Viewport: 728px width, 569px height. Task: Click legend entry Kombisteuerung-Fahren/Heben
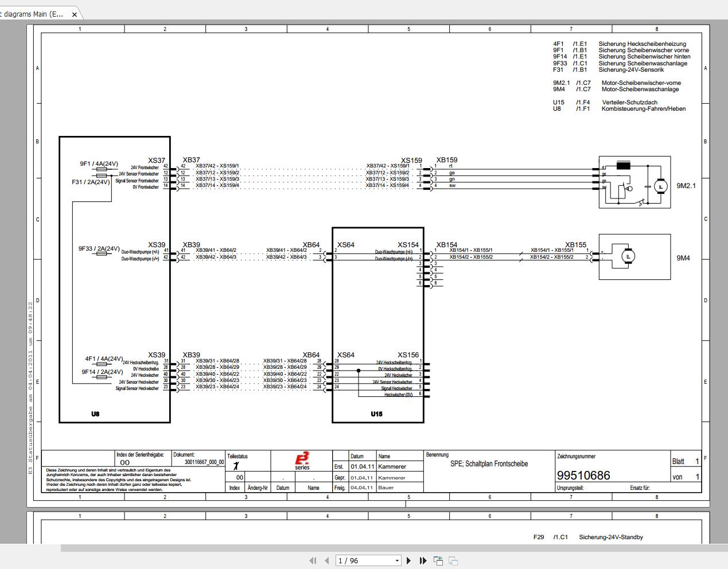point(644,109)
